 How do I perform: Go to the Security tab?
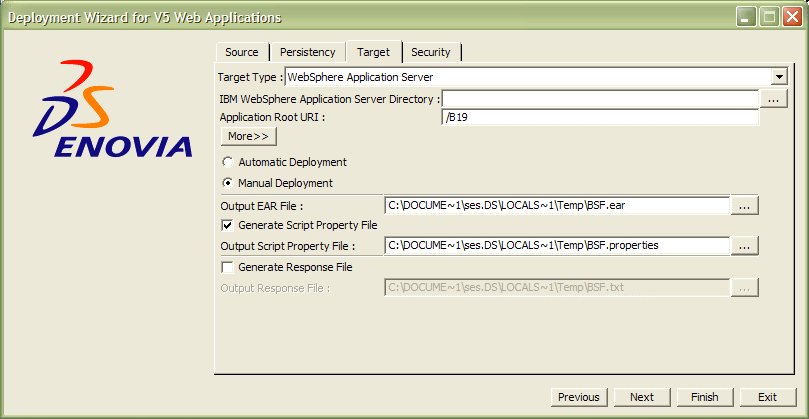click(x=431, y=52)
